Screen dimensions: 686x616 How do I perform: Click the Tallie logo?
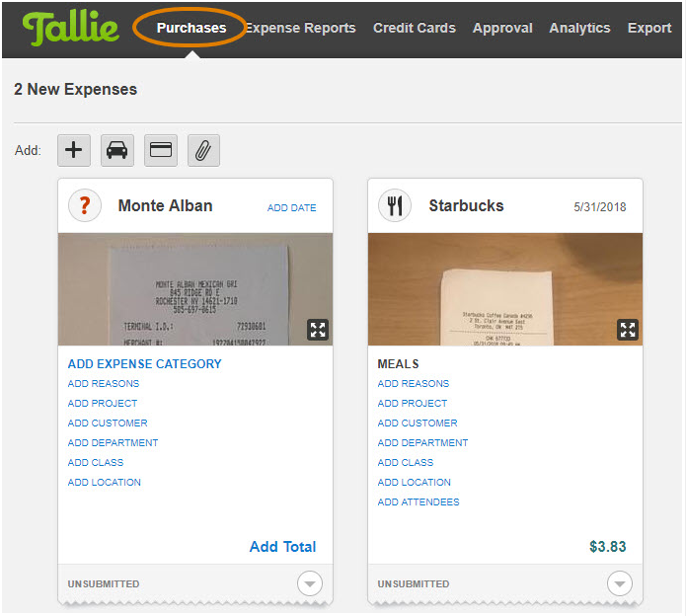click(x=70, y=28)
